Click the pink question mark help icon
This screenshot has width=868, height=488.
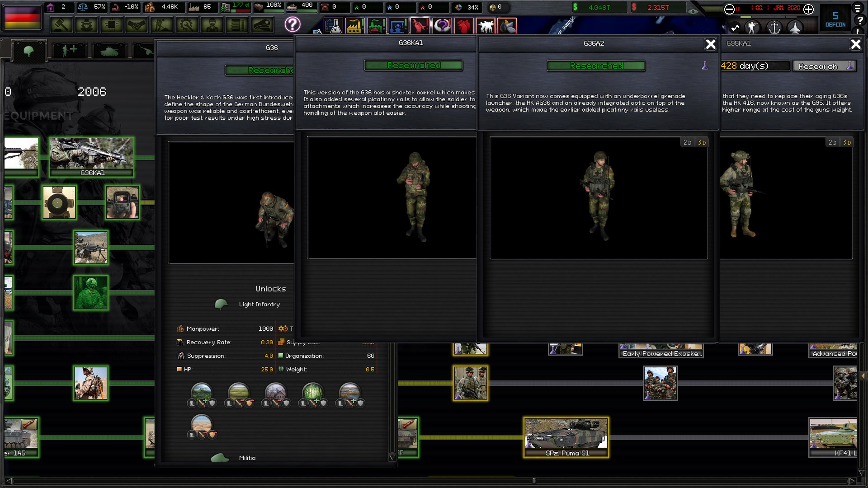point(292,24)
